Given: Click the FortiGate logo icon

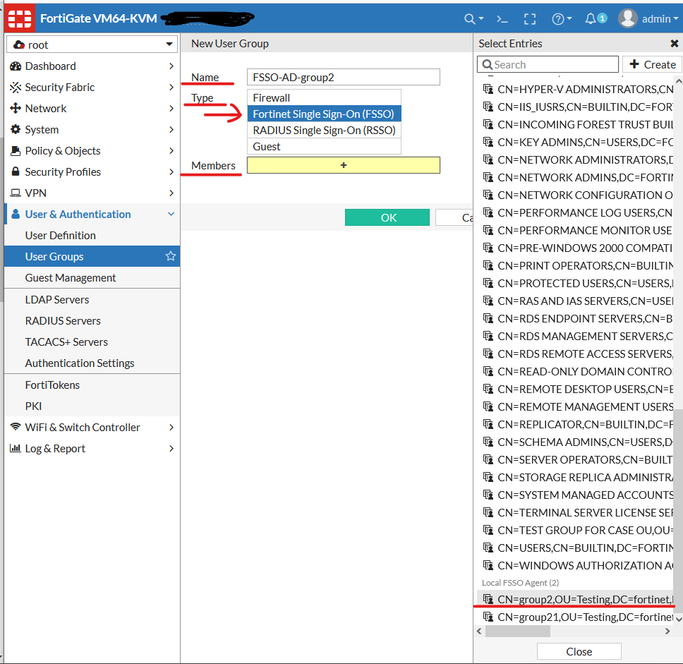Looking at the screenshot, I should (20, 18).
